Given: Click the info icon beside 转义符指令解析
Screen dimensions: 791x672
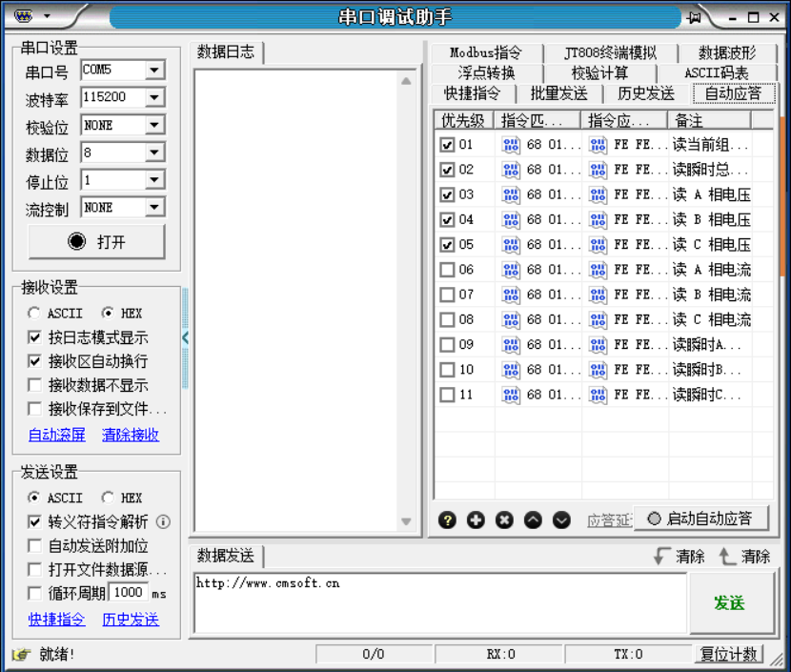Looking at the screenshot, I should (163, 521).
